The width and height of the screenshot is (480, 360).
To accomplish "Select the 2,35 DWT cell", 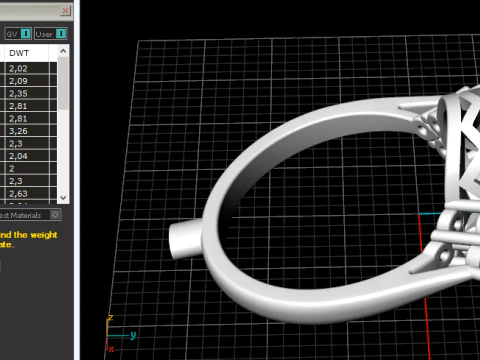I will click(27, 93).
